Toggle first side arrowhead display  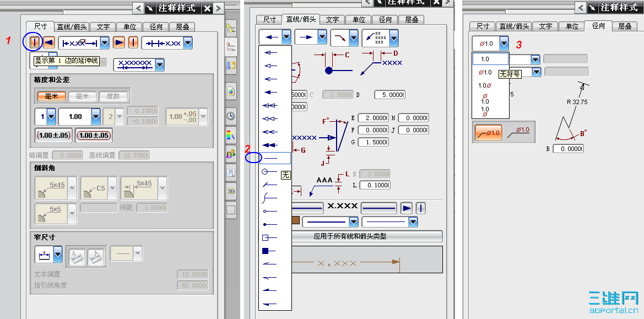(x=49, y=42)
